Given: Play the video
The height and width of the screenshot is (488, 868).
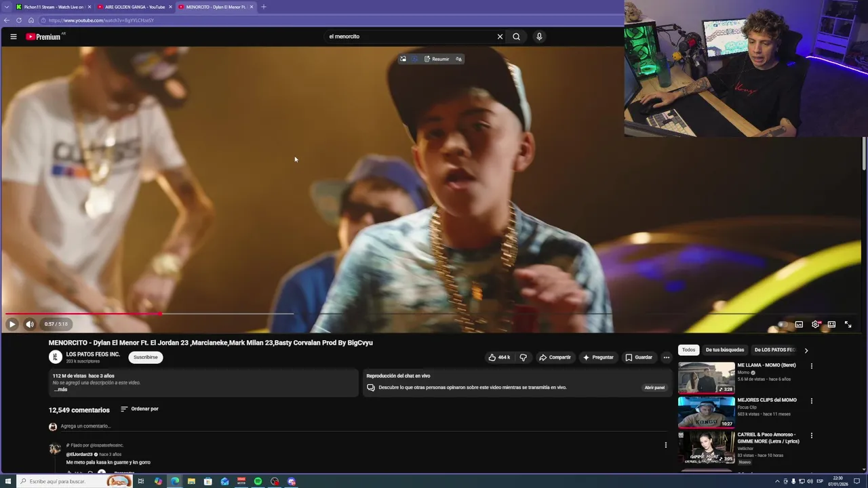Looking at the screenshot, I should point(12,324).
